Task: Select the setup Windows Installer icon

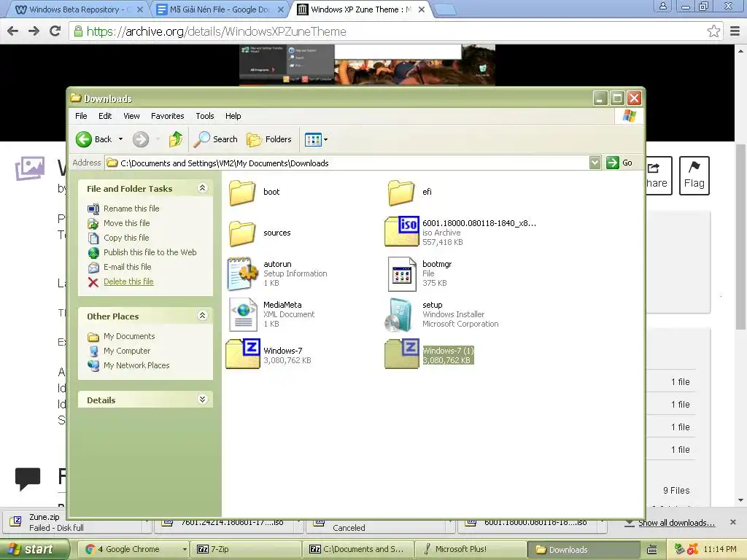Action: tap(399, 315)
